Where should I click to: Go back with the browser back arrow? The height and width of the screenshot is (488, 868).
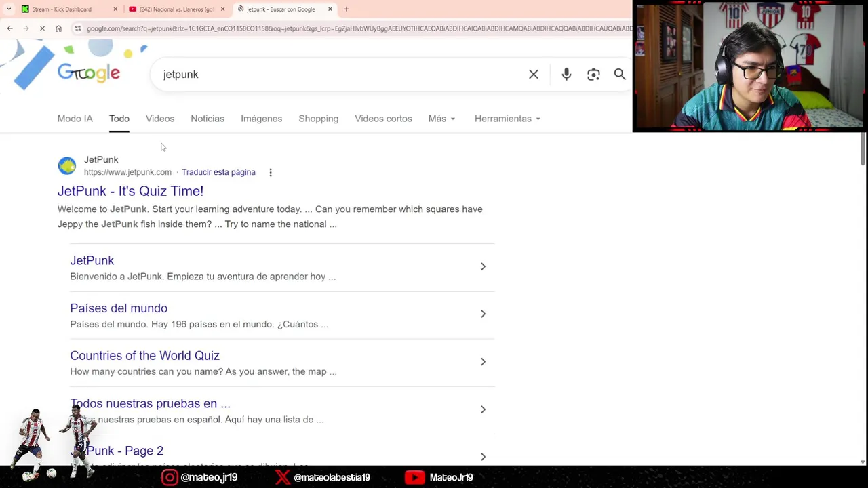click(x=9, y=28)
